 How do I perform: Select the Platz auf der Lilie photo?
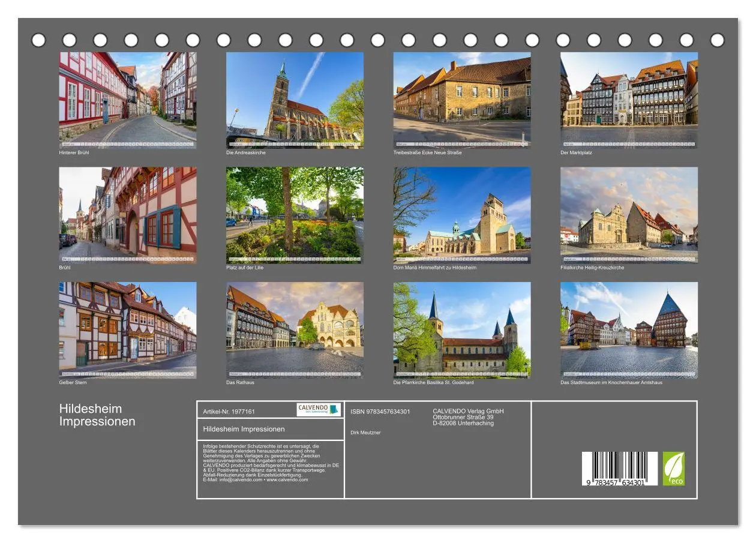tap(295, 215)
